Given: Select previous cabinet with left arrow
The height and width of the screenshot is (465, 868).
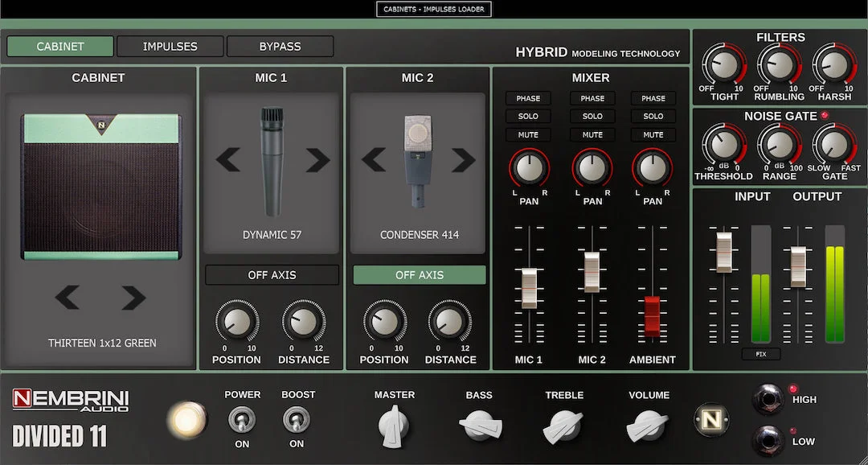Looking at the screenshot, I should coord(67,298).
